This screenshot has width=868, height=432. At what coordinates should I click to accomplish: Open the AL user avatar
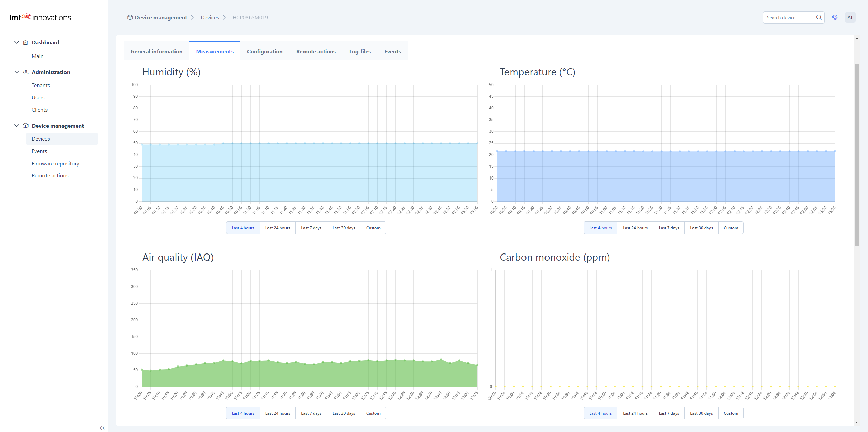(850, 17)
